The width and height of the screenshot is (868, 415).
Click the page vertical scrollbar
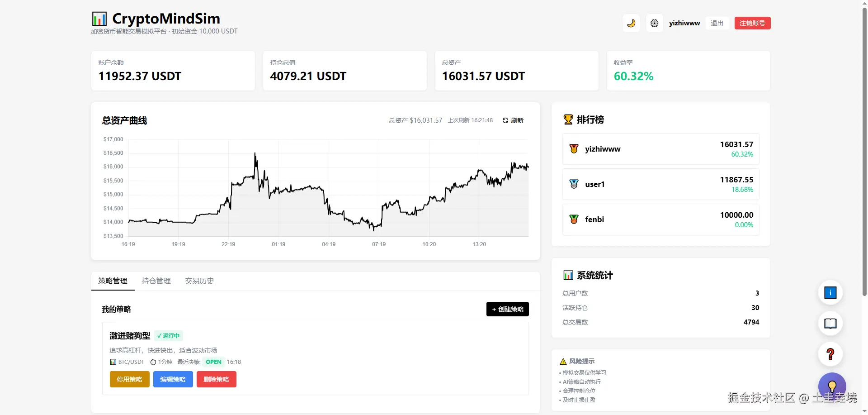(x=864, y=149)
